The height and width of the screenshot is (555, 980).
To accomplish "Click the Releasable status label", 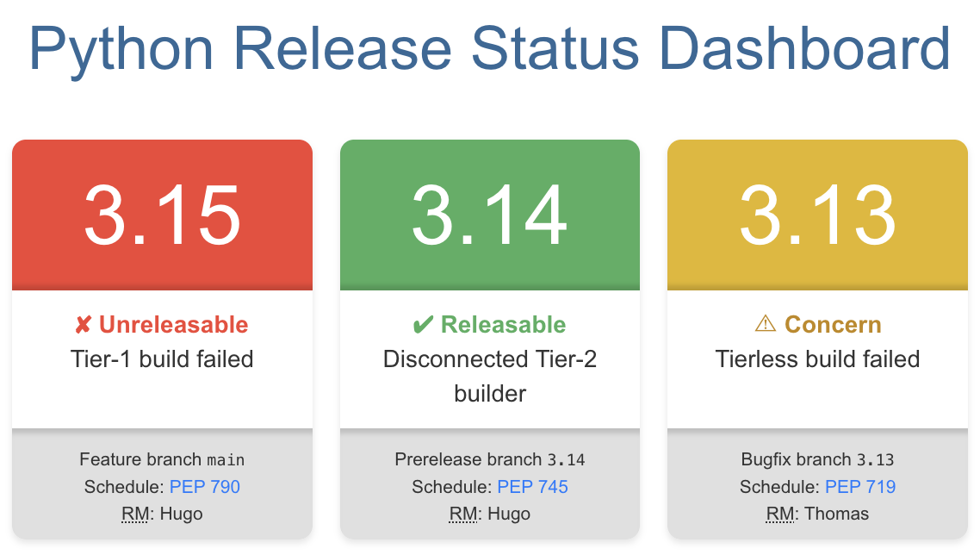I will pos(503,325).
